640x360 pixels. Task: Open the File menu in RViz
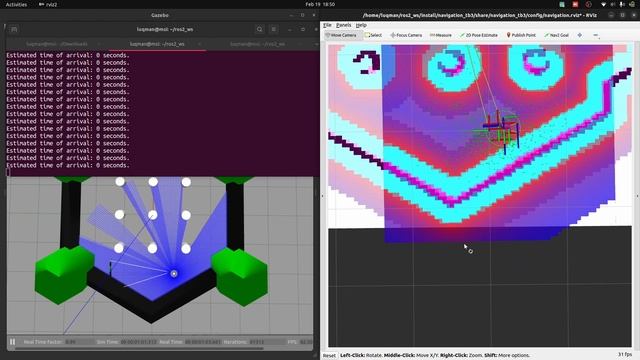pyautogui.click(x=327, y=25)
